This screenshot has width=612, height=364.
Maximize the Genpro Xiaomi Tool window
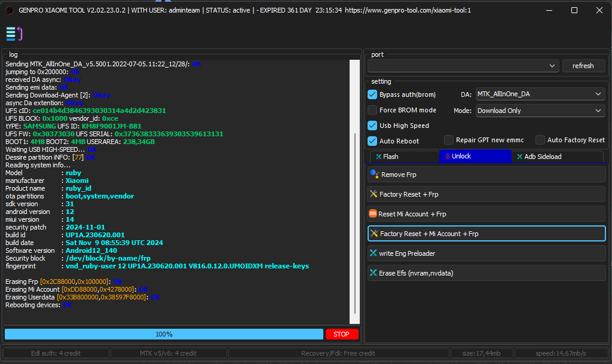(574, 10)
